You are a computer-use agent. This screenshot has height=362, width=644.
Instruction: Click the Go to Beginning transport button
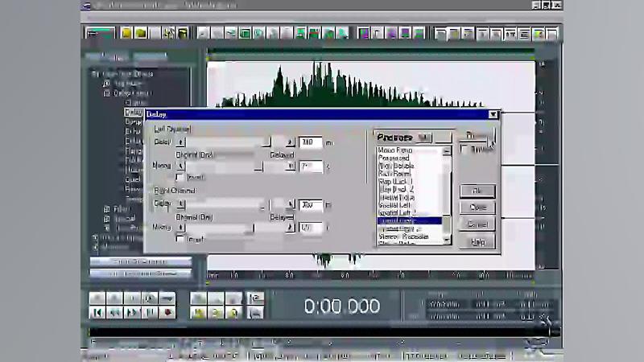point(97,313)
